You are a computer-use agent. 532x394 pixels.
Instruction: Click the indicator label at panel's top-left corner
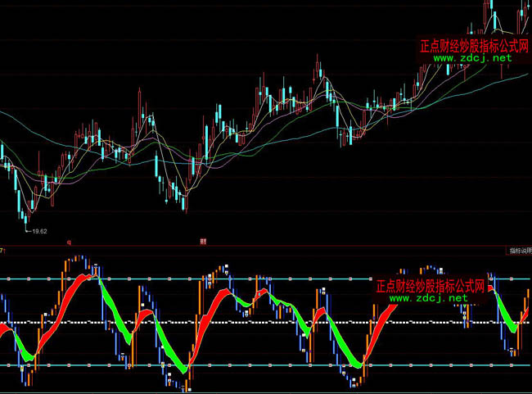[x=3, y=251]
